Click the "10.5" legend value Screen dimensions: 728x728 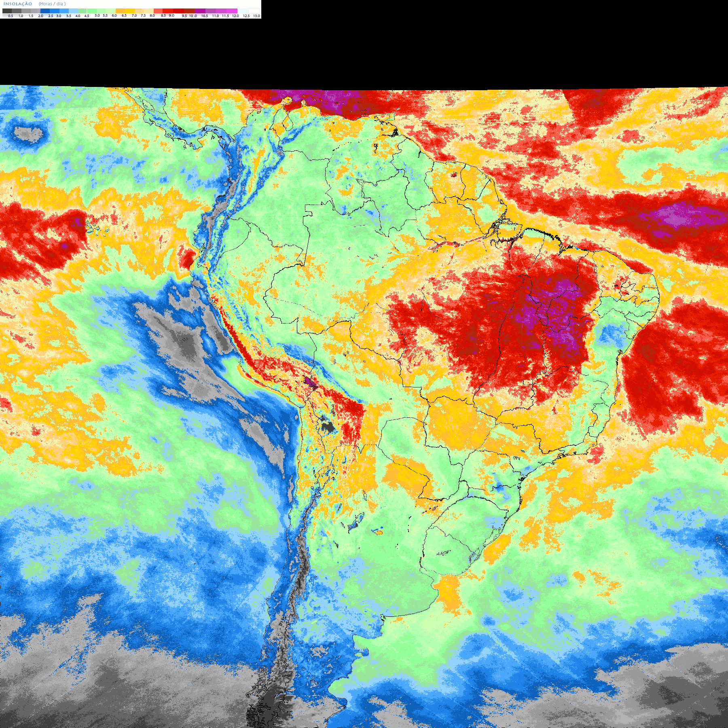204,16
